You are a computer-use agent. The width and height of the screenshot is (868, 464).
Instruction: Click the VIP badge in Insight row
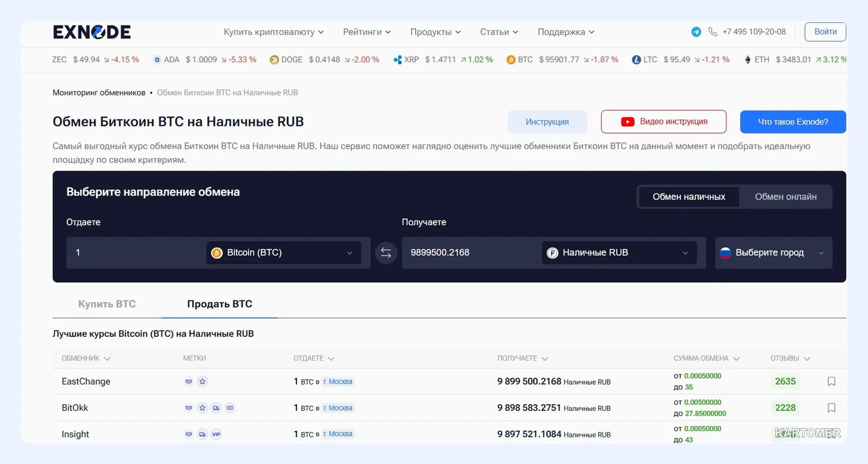tap(216, 434)
